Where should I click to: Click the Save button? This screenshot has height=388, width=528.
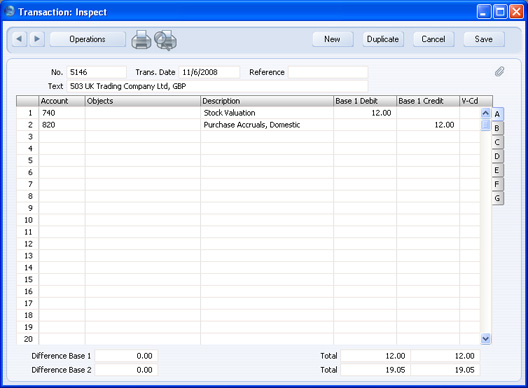[484, 39]
